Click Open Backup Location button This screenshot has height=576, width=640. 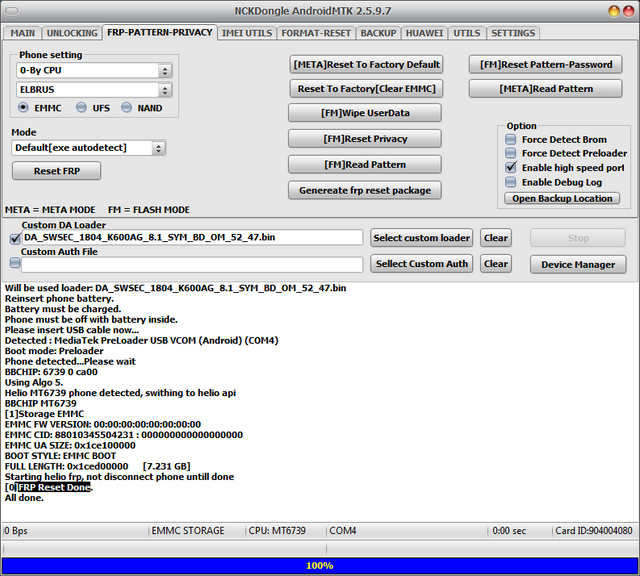click(562, 199)
